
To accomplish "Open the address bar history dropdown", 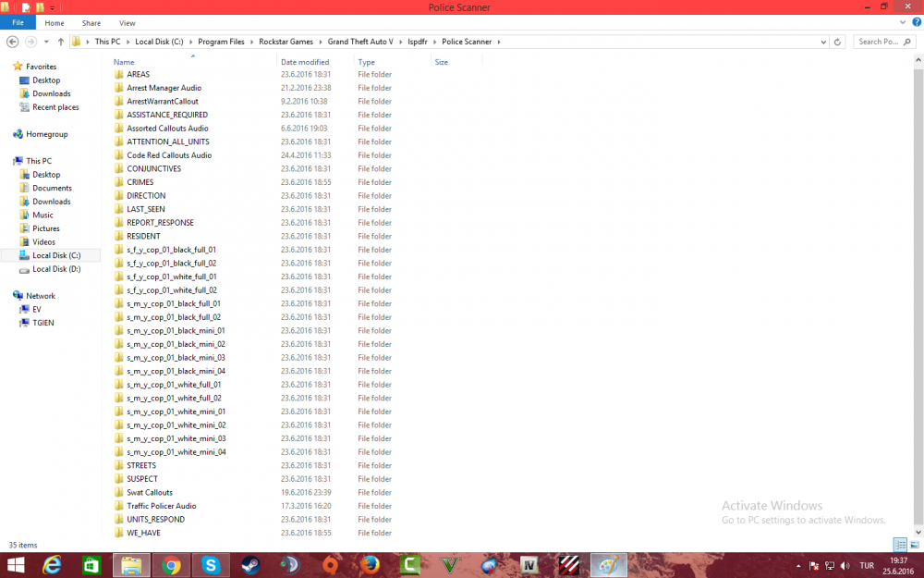I will (x=823, y=42).
